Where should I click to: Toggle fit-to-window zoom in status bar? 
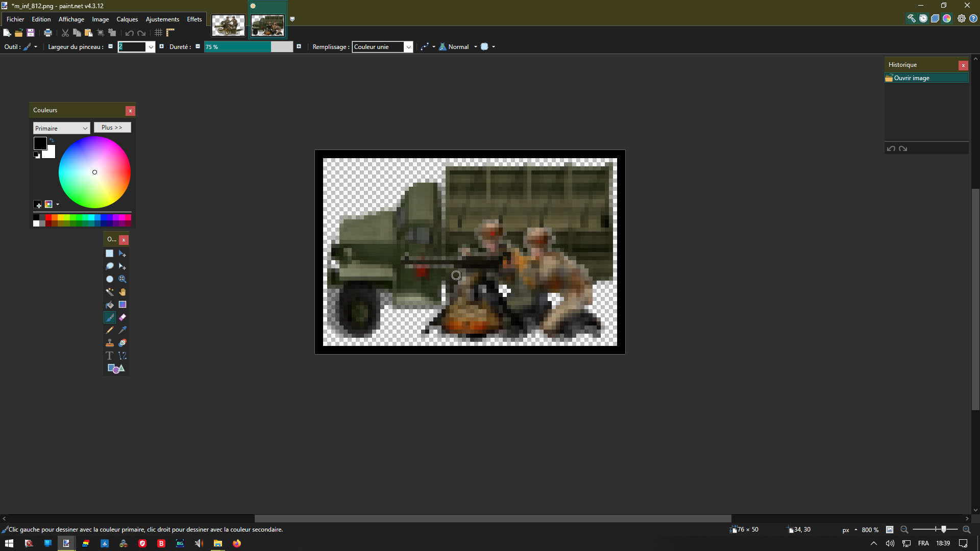tap(890, 530)
